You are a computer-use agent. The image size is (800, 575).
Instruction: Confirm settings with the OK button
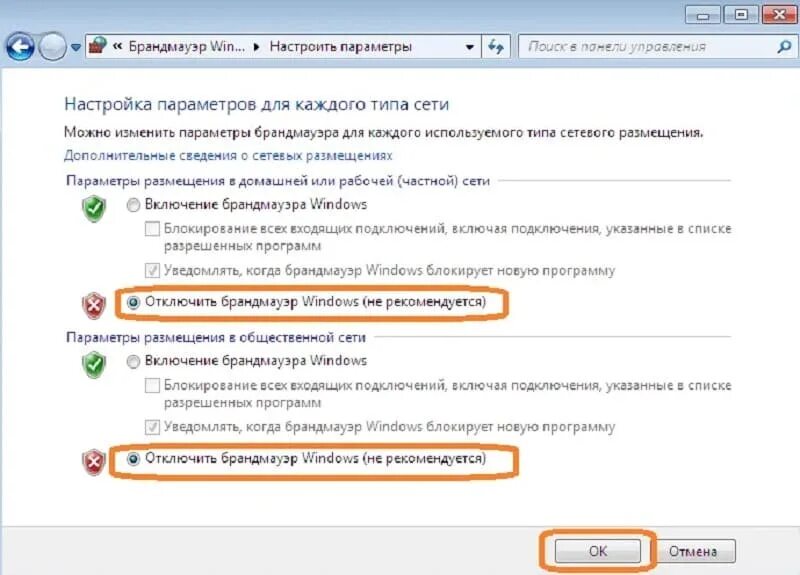tap(597, 551)
